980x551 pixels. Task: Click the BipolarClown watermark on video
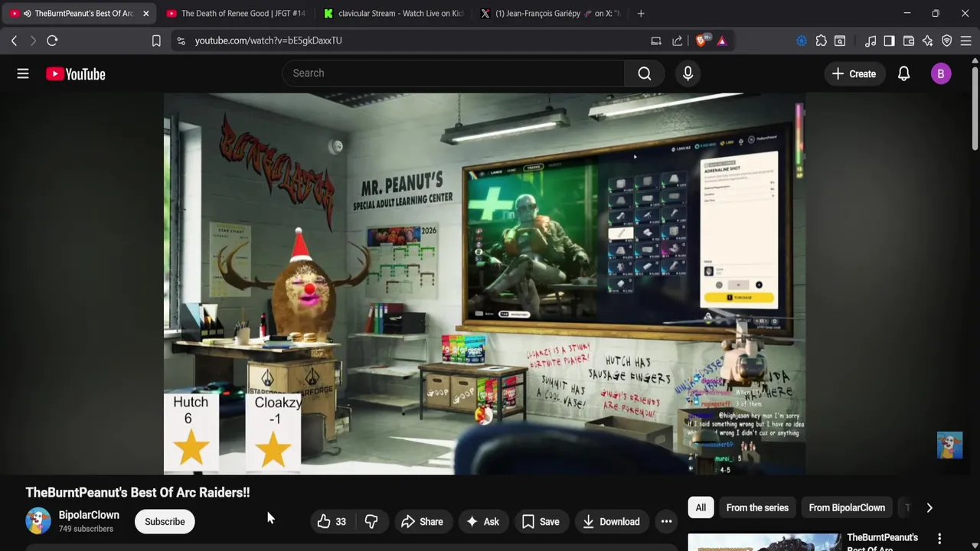tap(949, 445)
